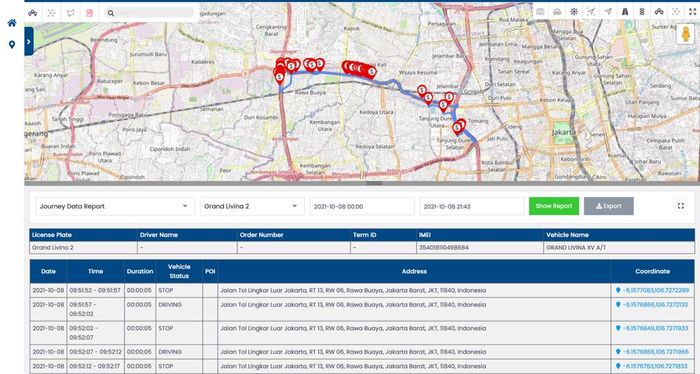Select IMEI value 354018110498684

tap(444, 247)
